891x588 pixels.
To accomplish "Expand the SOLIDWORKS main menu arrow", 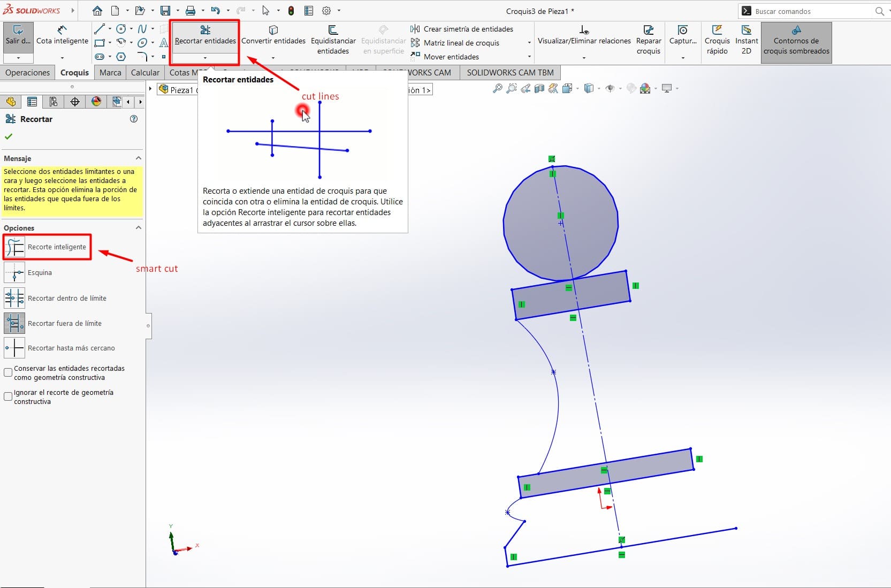I will [73, 11].
